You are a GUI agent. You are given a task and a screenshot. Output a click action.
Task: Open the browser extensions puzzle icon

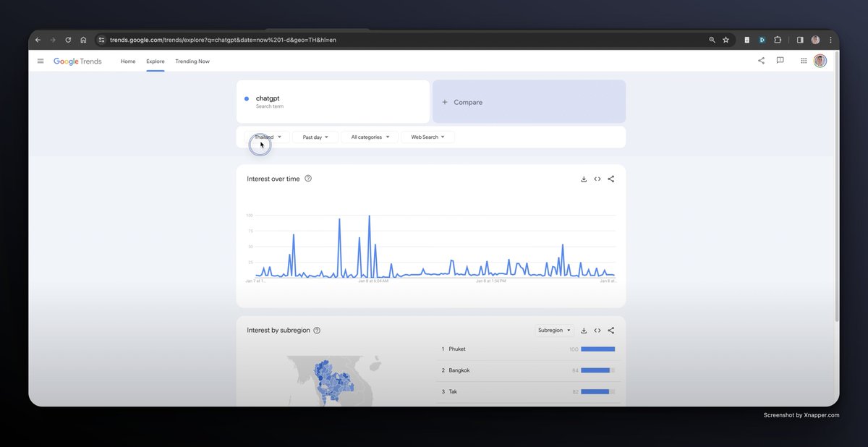pos(778,40)
